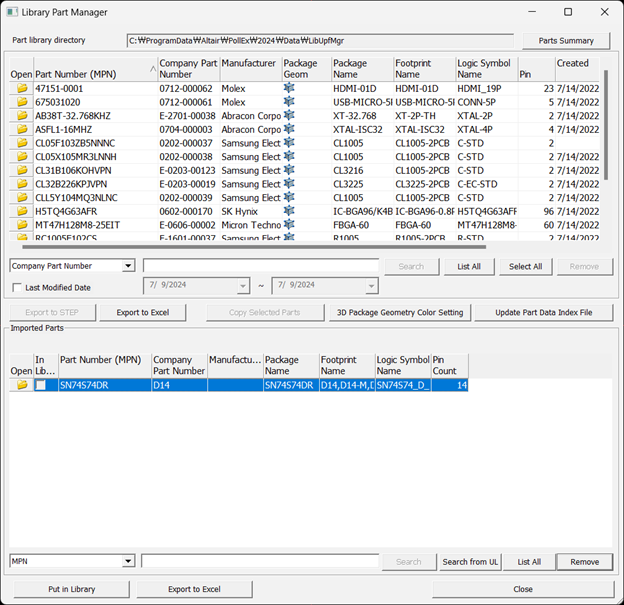This screenshot has width=624, height=605.
Task: Click package geometry icon for CL32B226KPJVPN
Action: pos(289,184)
